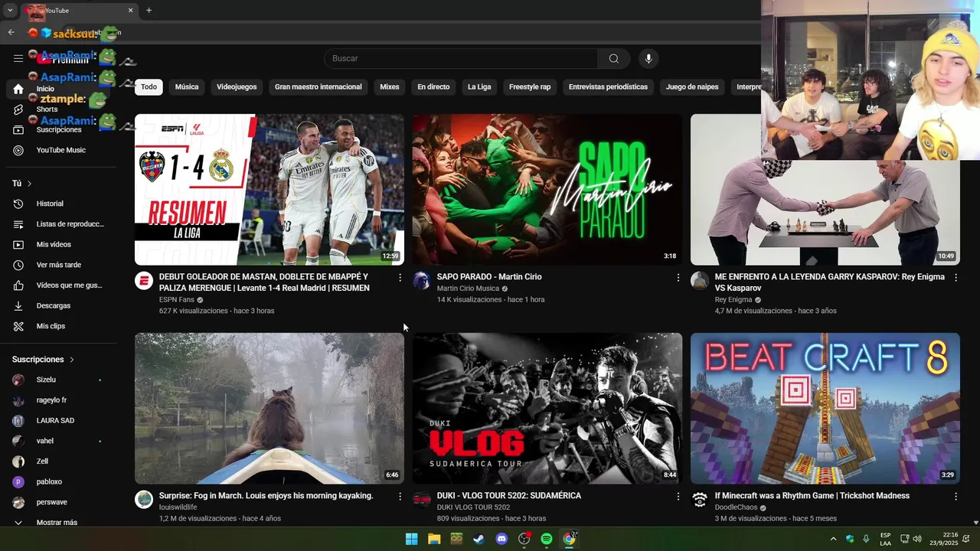
Task: Open Discord from taskbar
Action: [501, 539]
